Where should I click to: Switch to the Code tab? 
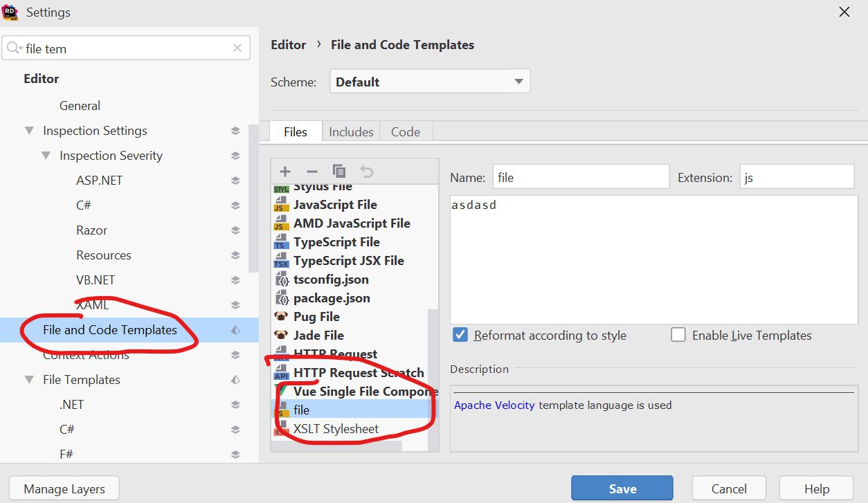click(405, 131)
